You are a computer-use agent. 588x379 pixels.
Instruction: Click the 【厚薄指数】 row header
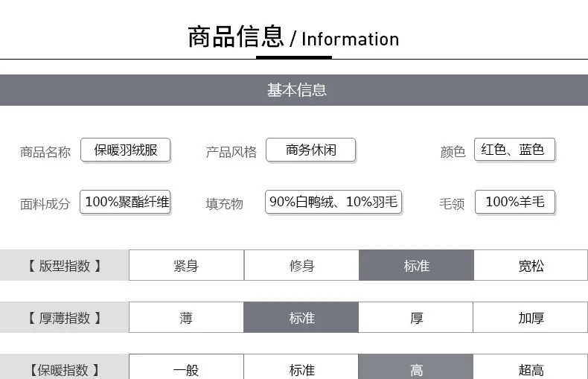[64, 317]
